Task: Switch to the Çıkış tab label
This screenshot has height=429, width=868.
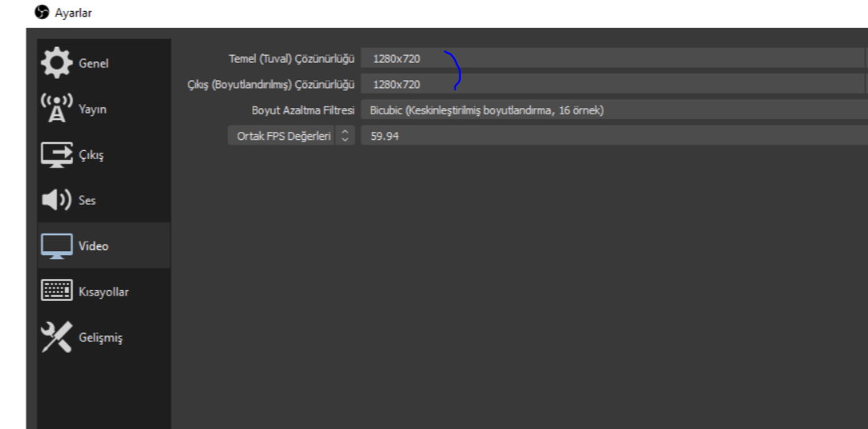Action: [x=91, y=156]
